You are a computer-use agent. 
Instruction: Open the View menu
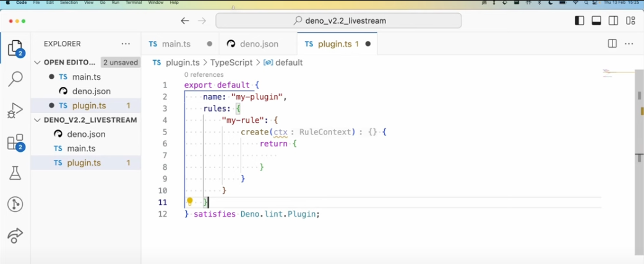point(88,2)
